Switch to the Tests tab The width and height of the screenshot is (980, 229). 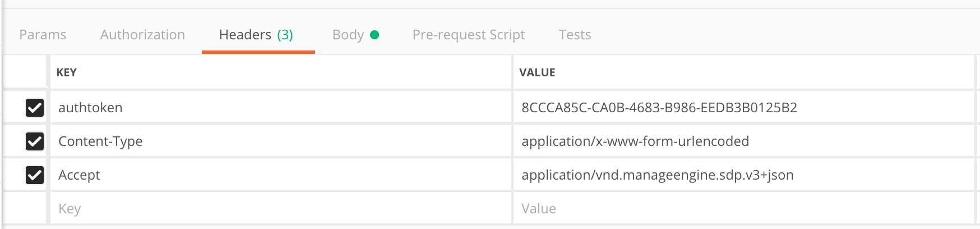575,35
